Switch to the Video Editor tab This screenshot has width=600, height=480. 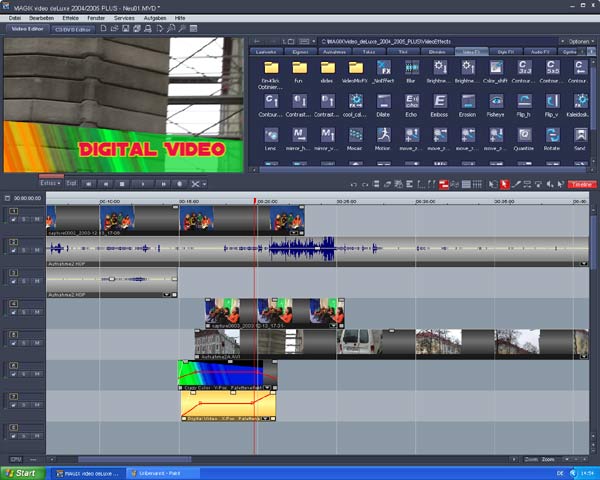tap(27, 29)
